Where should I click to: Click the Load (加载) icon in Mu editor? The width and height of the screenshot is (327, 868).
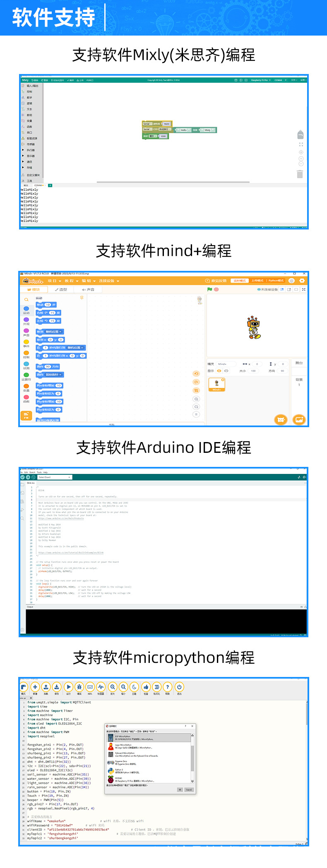[46, 687]
